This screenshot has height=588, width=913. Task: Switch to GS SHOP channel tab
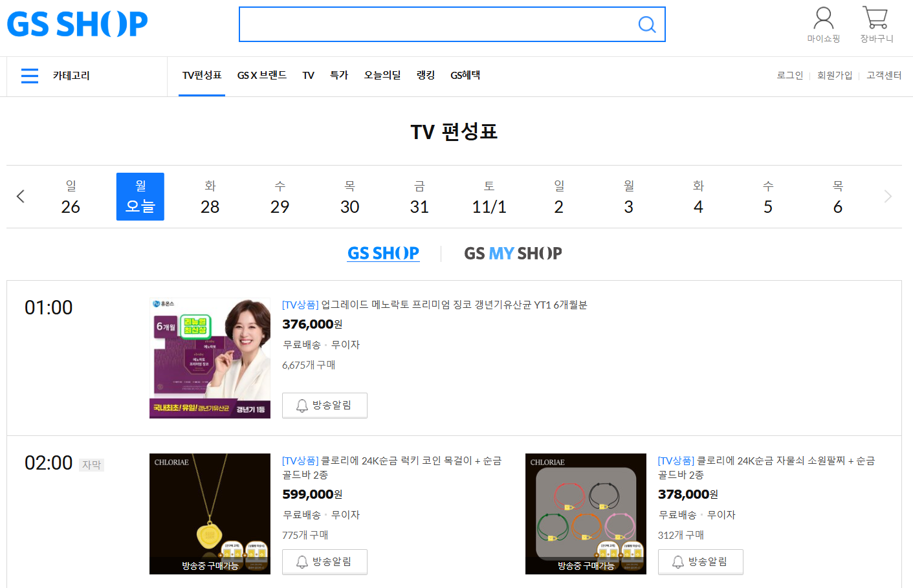click(x=384, y=254)
